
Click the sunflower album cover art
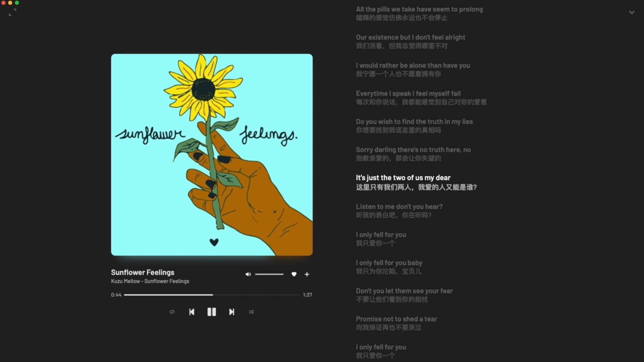(212, 155)
